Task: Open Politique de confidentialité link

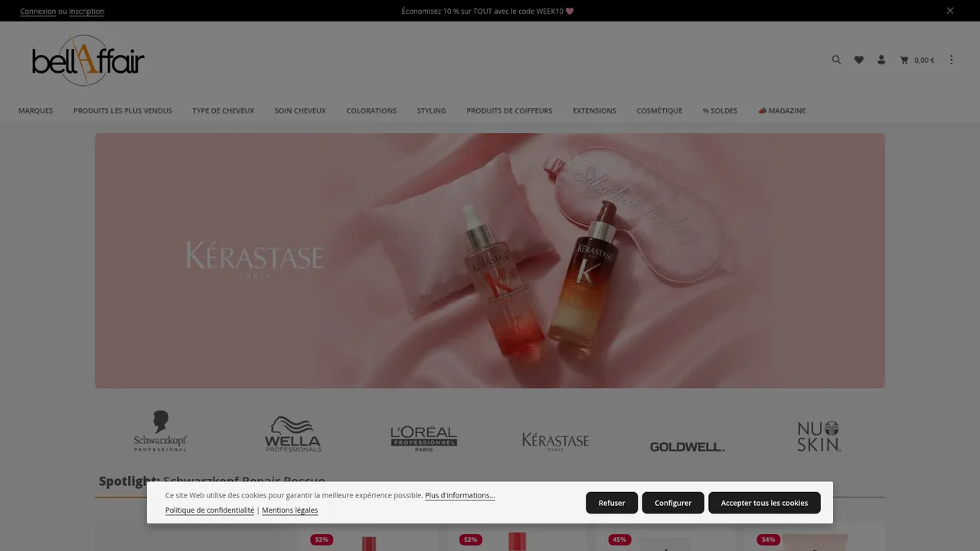Action: point(210,510)
